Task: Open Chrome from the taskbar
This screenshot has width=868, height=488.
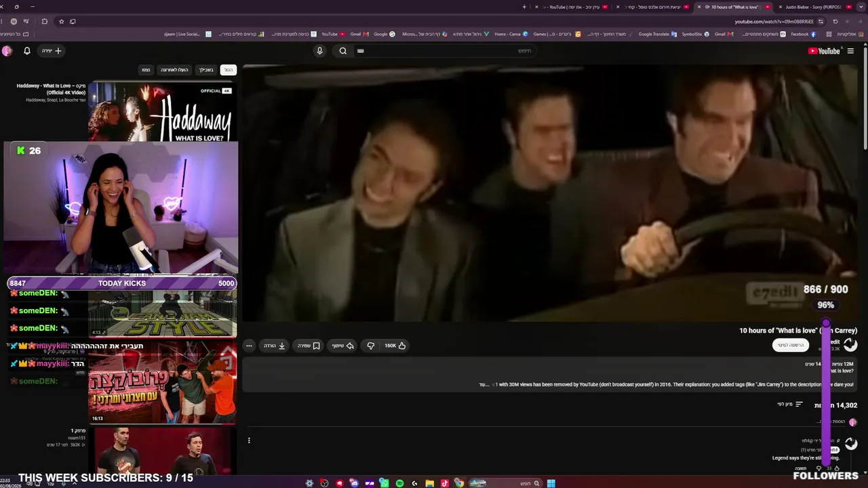Action: click(x=459, y=483)
